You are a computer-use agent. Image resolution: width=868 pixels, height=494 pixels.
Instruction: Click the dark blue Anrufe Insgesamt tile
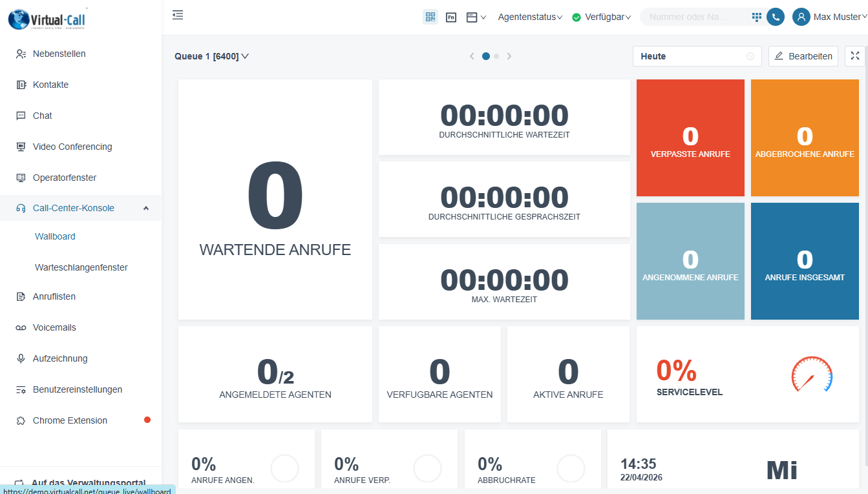click(x=805, y=261)
